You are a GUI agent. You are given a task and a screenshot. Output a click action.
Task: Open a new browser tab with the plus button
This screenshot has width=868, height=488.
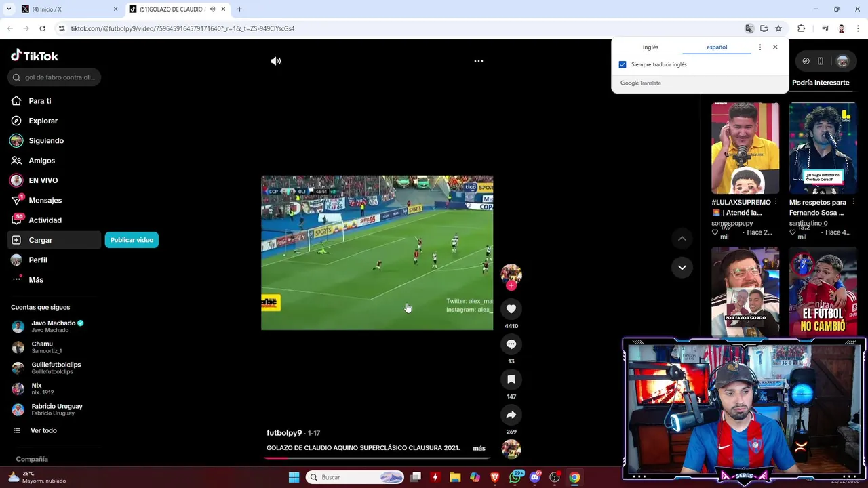[x=239, y=9]
